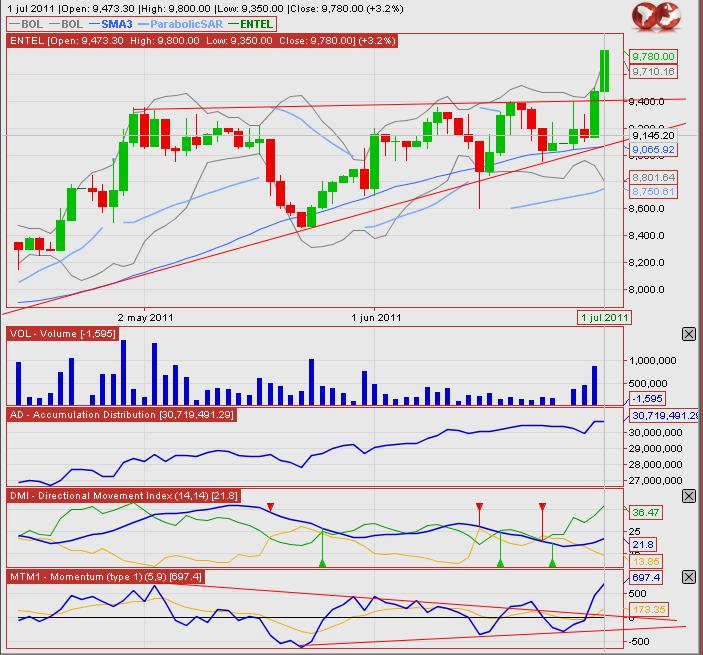Click the -1,595 volume value label

click(648, 399)
